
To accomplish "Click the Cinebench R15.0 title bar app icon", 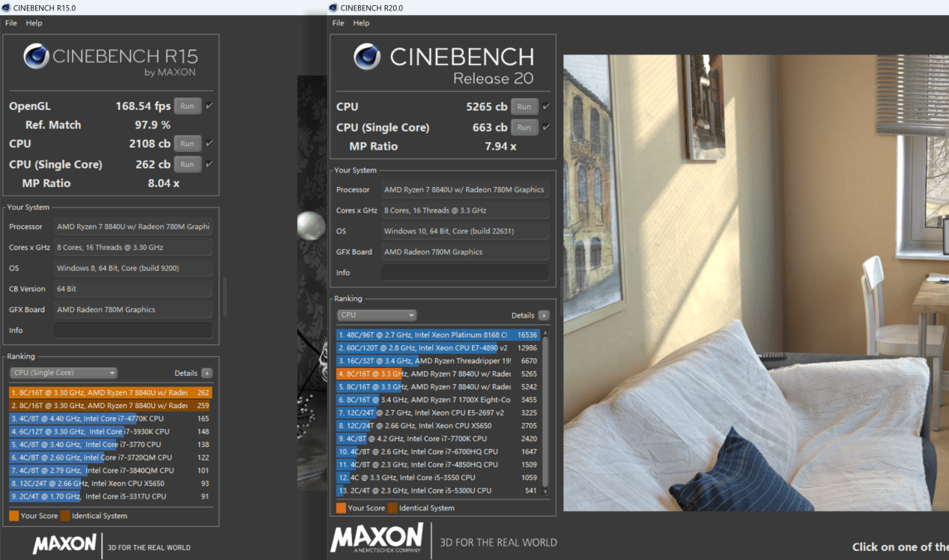I will 6,7.
